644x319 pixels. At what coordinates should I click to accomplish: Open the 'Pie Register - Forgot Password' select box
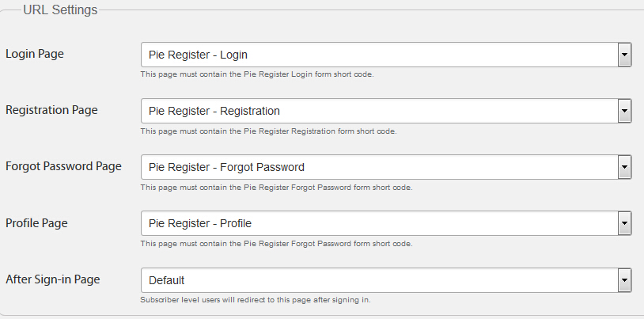click(x=378, y=167)
